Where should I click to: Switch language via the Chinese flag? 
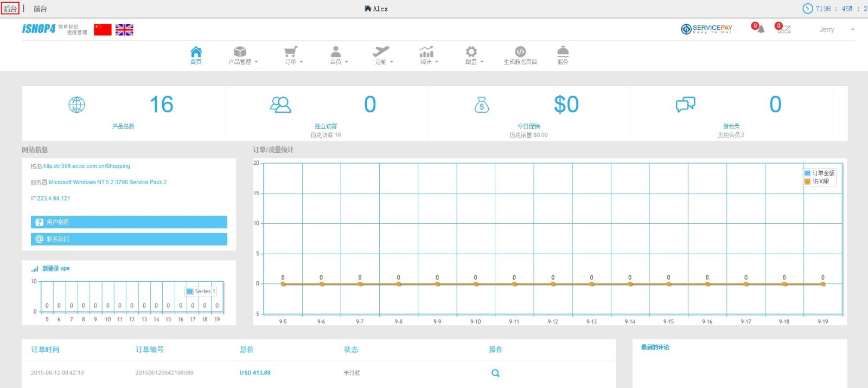pyautogui.click(x=103, y=30)
